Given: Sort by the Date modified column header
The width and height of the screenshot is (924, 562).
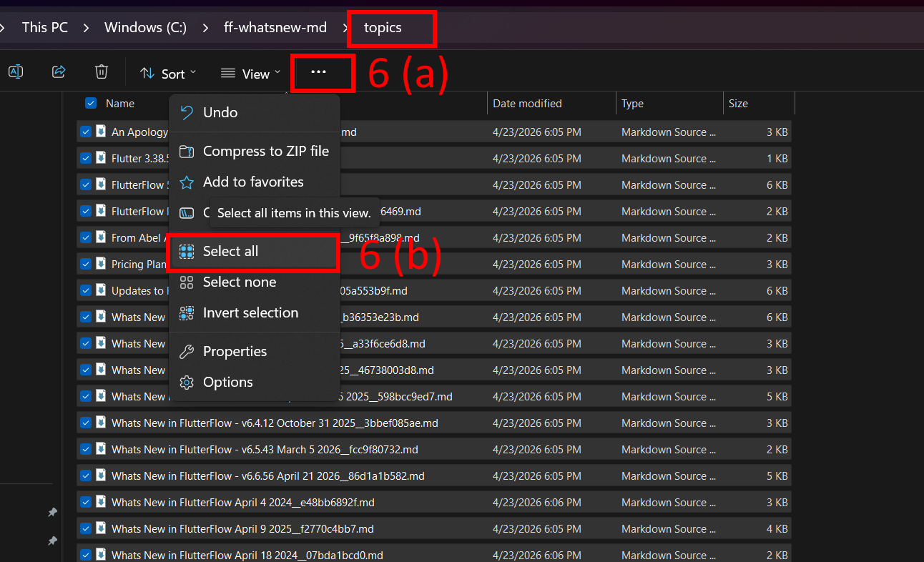Looking at the screenshot, I should pyautogui.click(x=527, y=103).
